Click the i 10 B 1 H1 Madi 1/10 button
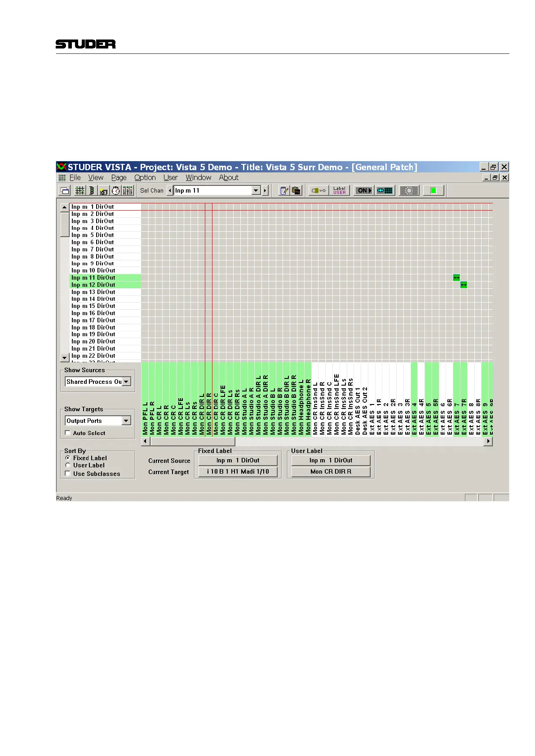 [x=238, y=471]
